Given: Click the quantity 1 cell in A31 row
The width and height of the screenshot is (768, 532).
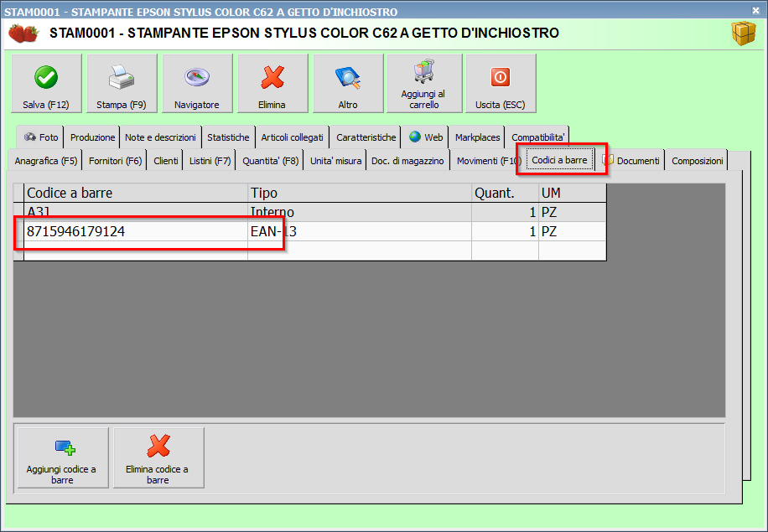Looking at the screenshot, I should point(505,213).
